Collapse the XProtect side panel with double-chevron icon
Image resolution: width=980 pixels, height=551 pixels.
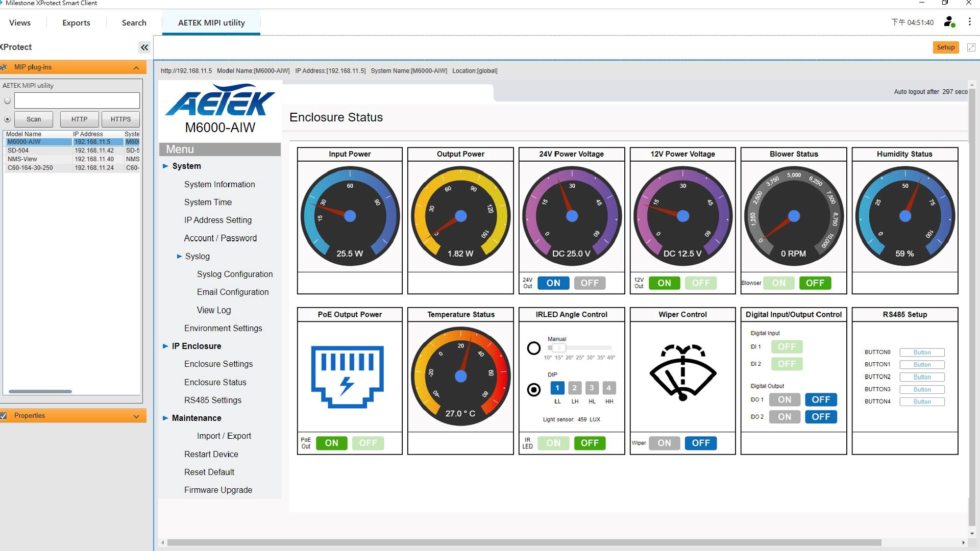(144, 47)
